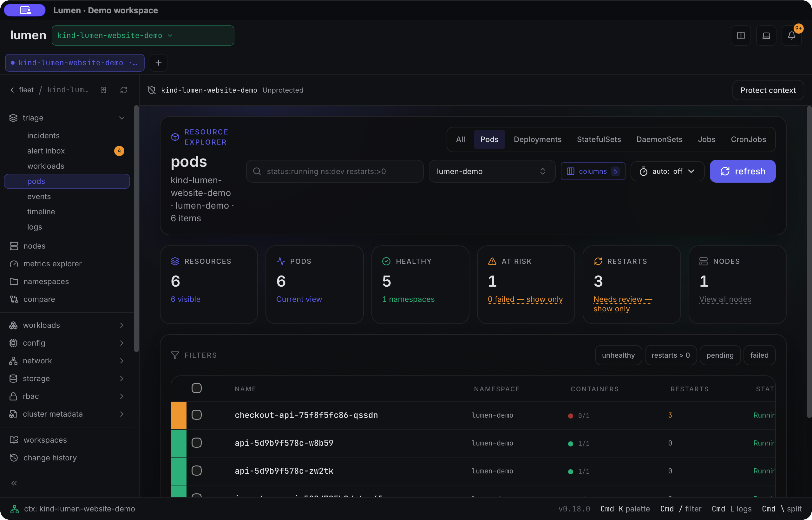Open the lumen-demo namespace selector
The height and width of the screenshot is (520, 812).
[492, 171]
